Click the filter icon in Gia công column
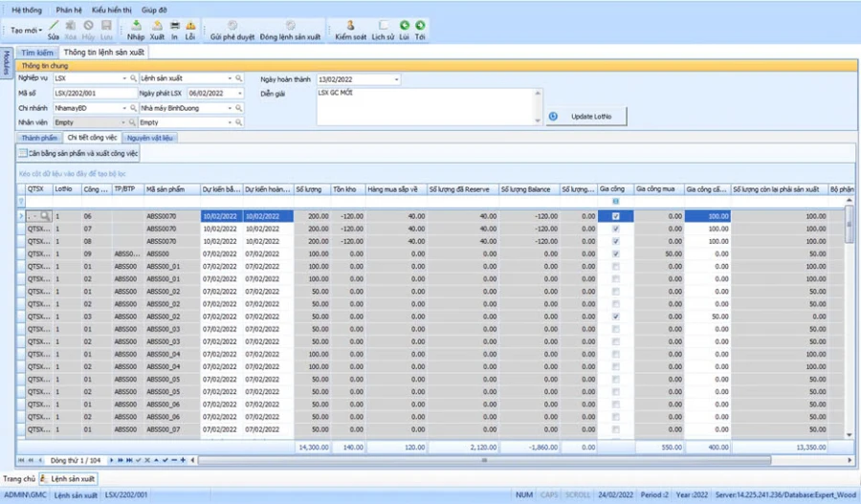 coord(615,202)
